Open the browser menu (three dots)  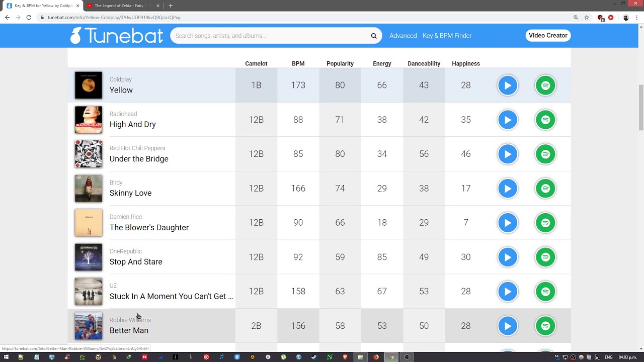[x=637, y=17]
